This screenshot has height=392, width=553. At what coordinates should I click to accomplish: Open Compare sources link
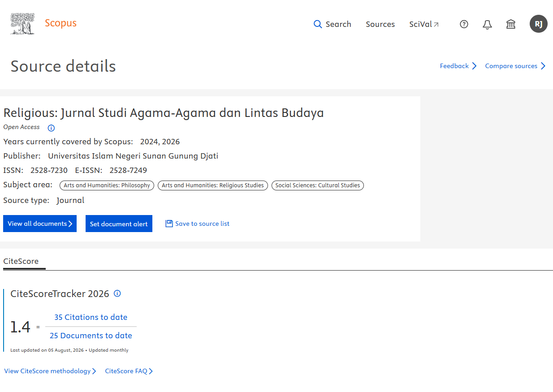coord(515,66)
